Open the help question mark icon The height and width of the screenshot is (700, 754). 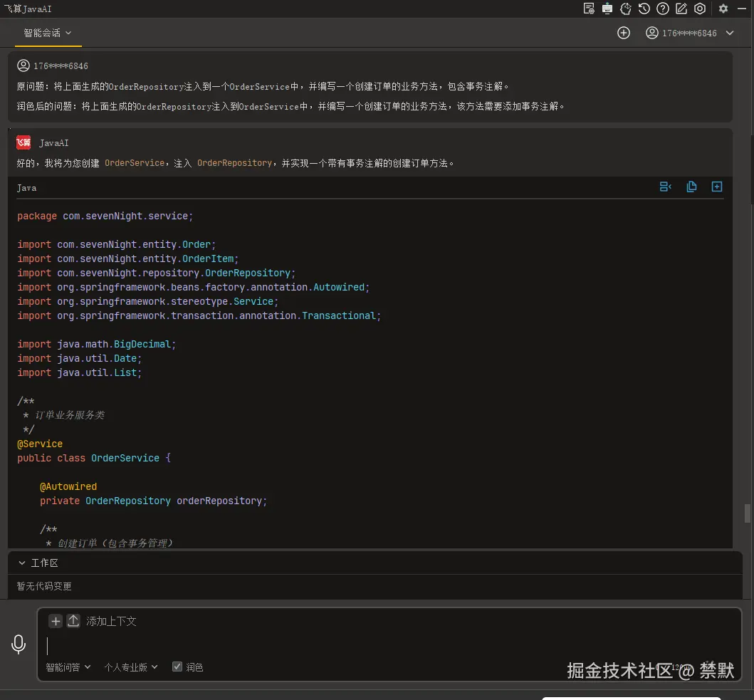point(663,9)
